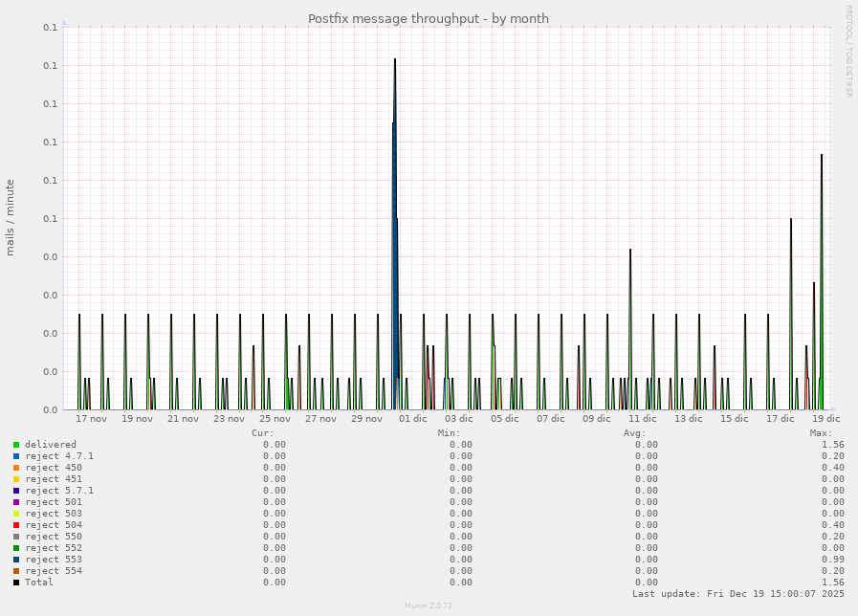Open the Munin 2.0.73 footer link
Viewport: 858px width, 616px height.
429,605
